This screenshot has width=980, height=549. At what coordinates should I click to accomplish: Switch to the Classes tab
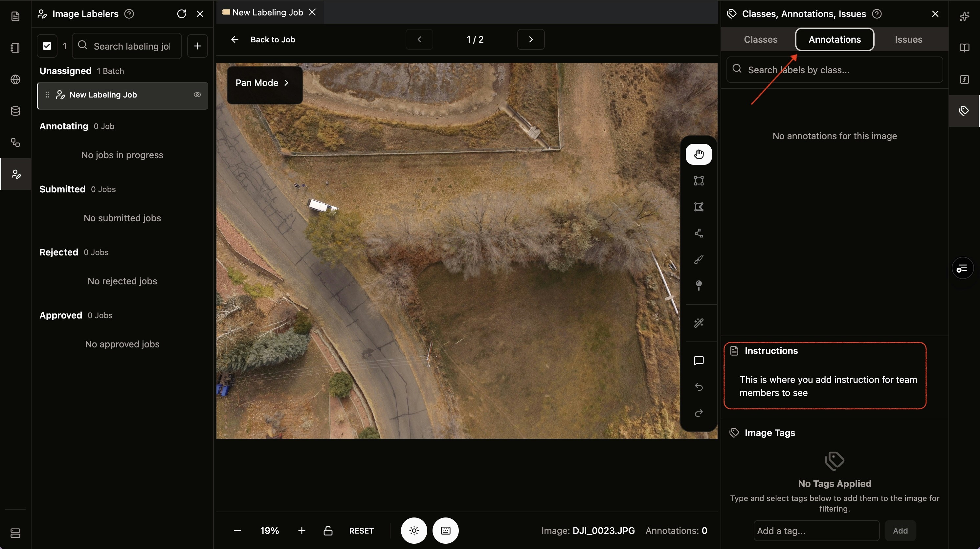pos(761,40)
